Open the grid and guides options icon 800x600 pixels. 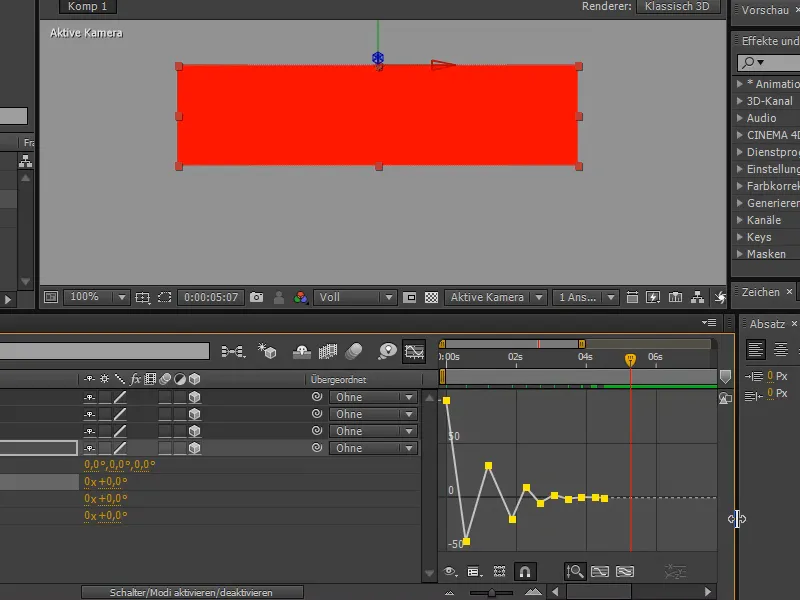coord(142,297)
